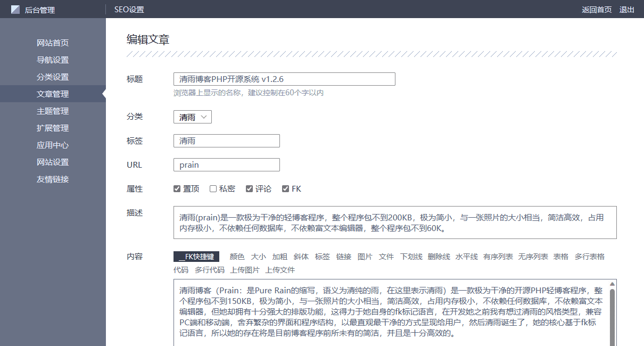
Task: Open 网站首页 in the sidebar
Action: coord(53,43)
